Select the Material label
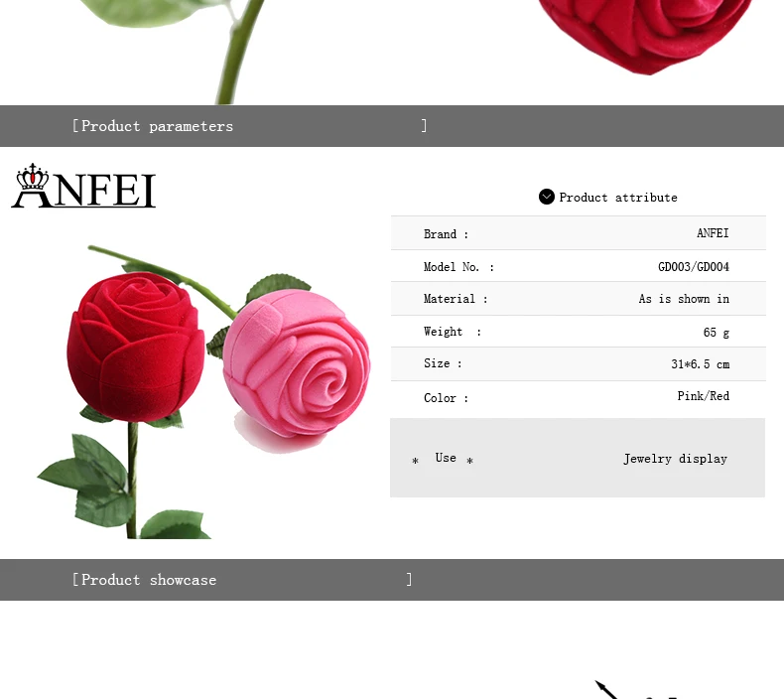 click(455, 299)
